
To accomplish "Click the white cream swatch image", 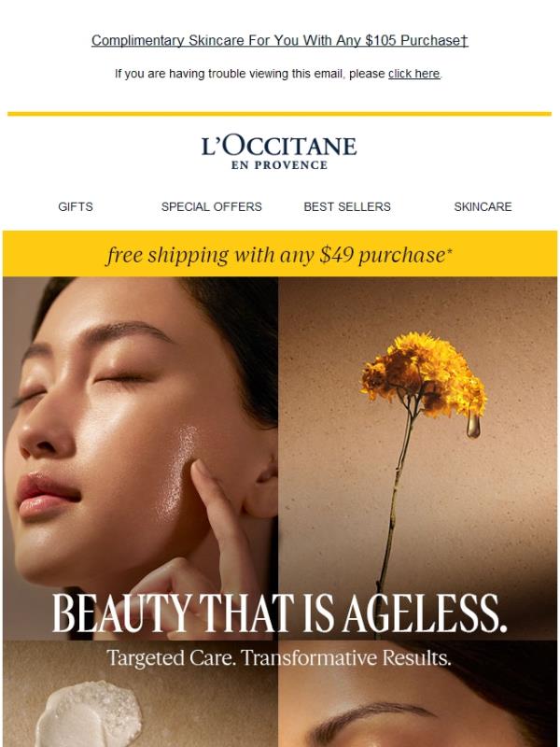I will (90, 714).
